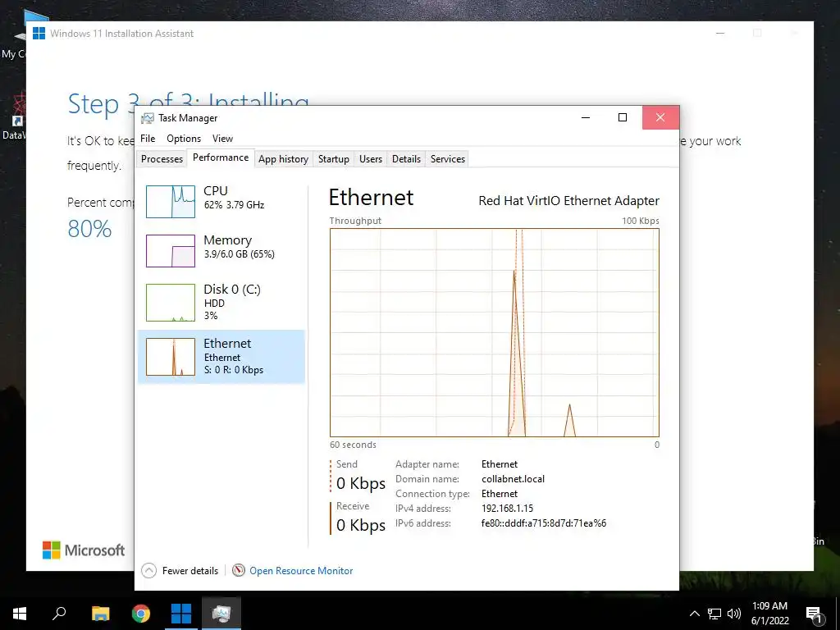
Task: Click the Receive 0 Kbps value
Action: pos(361,525)
